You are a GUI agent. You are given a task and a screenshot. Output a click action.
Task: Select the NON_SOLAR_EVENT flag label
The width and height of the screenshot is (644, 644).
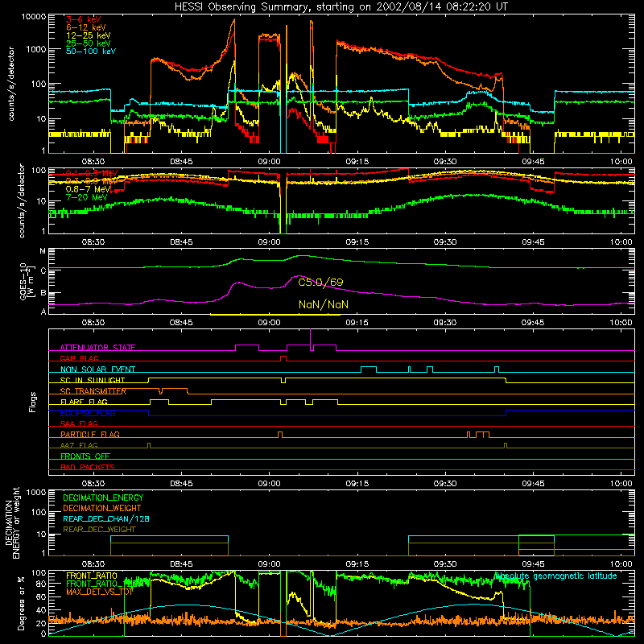pyautogui.click(x=97, y=369)
